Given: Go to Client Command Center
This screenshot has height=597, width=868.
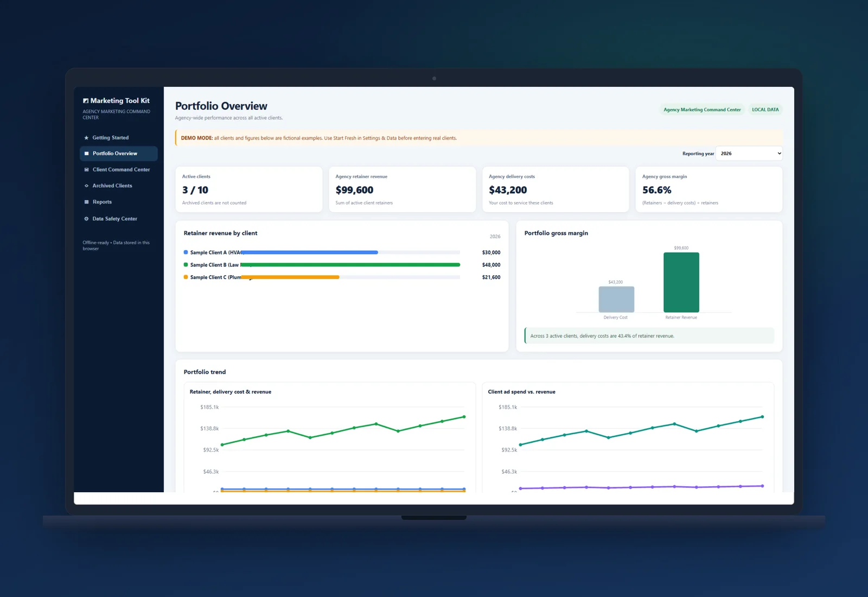Looking at the screenshot, I should [x=119, y=170].
